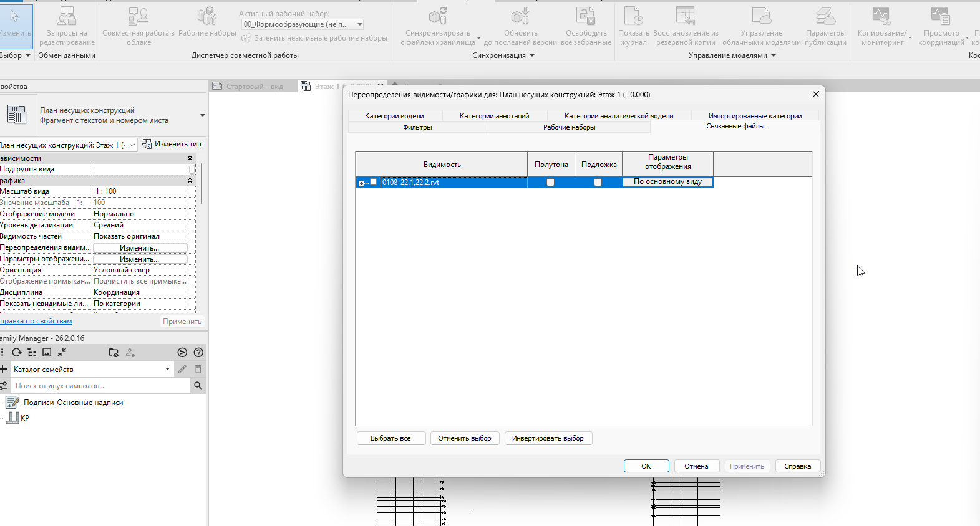Click Обновить до последней версии icon
980x526 pixels.
pos(520,16)
